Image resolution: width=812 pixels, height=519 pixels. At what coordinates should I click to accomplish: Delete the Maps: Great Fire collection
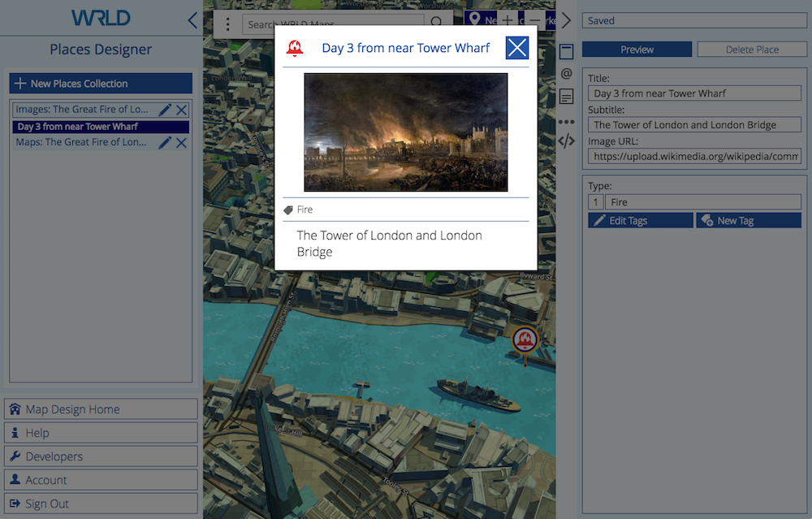click(x=182, y=143)
